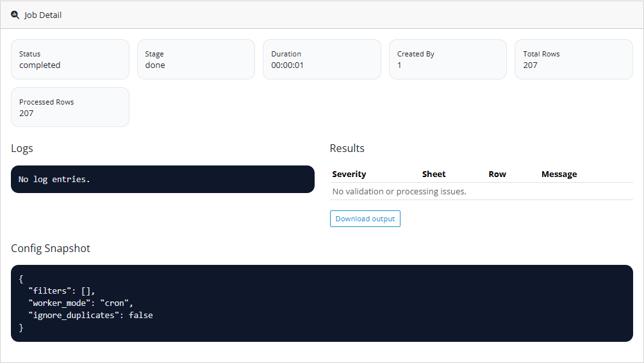Click the Row column header

pos(497,174)
